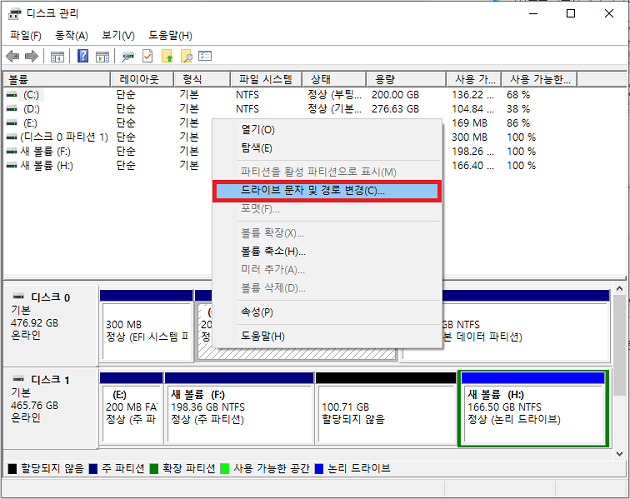Sort by the 레이아웃 column header
630x499 pixels.
(142, 80)
